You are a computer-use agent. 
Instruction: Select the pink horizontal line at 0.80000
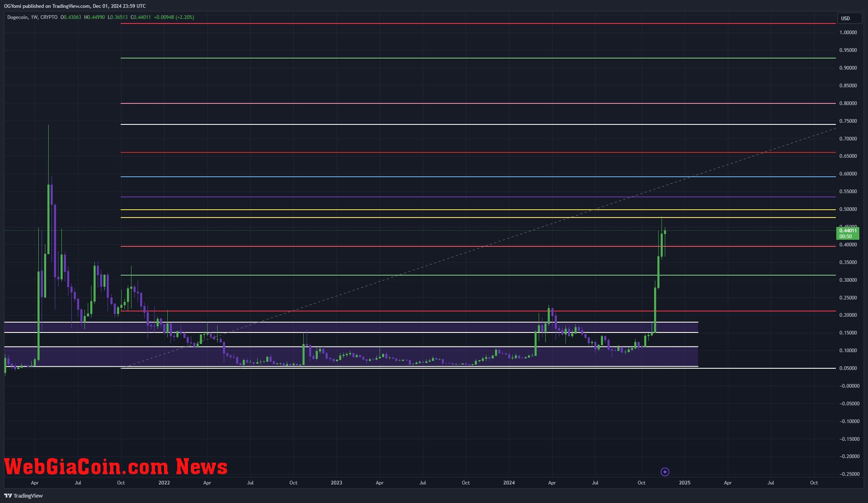[x=478, y=103]
